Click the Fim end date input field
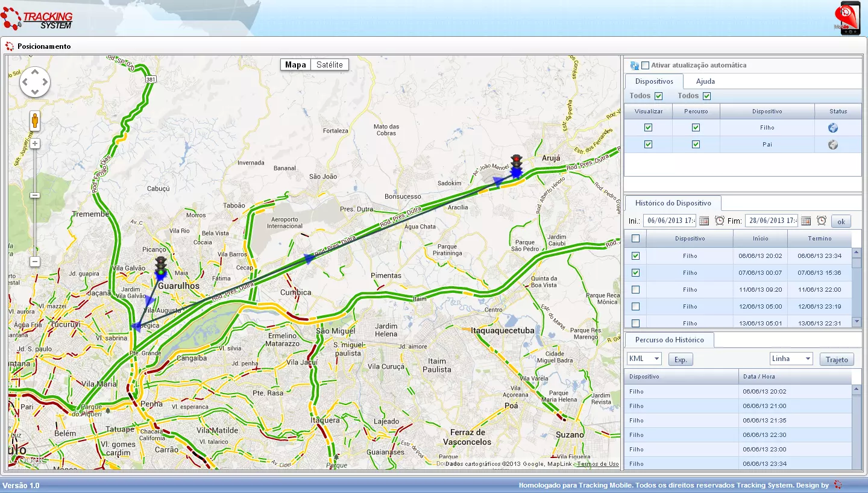Image resolution: width=868 pixels, height=493 pixels. 772,221
